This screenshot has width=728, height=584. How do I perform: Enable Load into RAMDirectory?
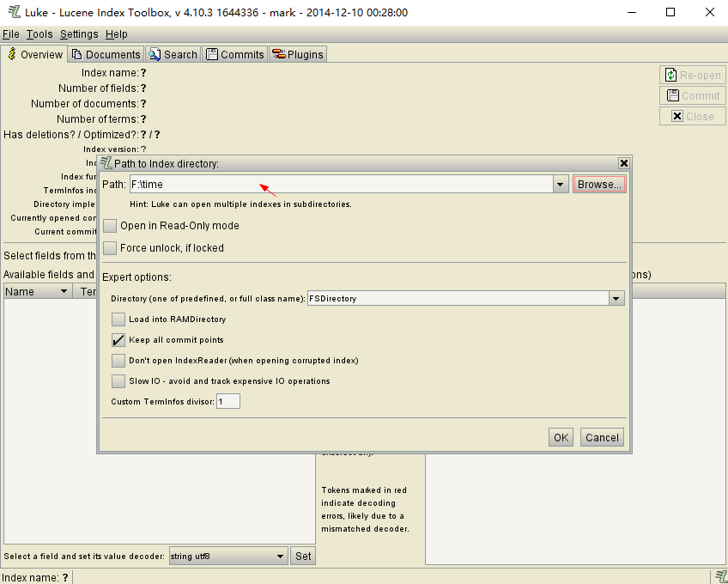[x=118, y=319]
